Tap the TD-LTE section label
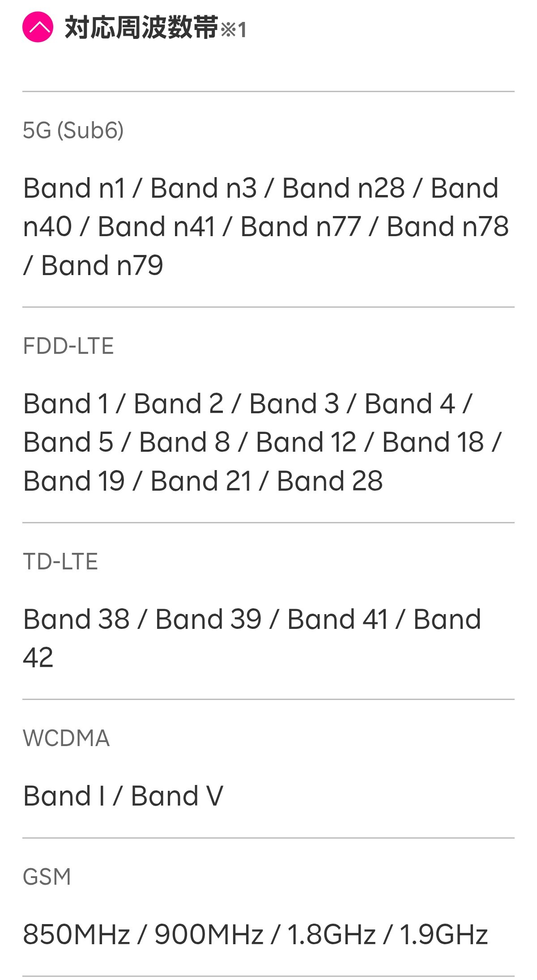The width and height of the screenshot is (537, 980). click(x=60, y=562)
